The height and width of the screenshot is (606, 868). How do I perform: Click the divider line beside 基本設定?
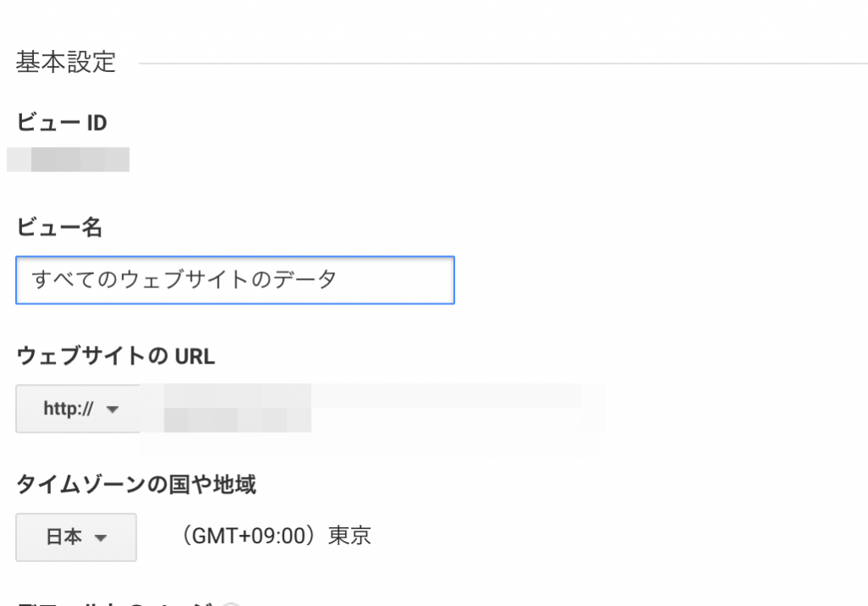click(500, 64)
